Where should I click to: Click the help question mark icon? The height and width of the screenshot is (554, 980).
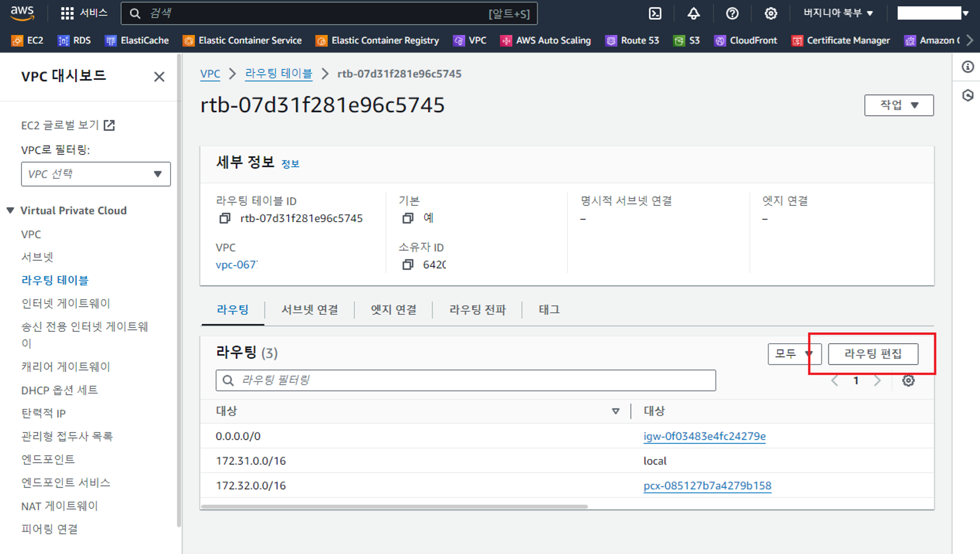pyautogui.click(x=732, y=13)
